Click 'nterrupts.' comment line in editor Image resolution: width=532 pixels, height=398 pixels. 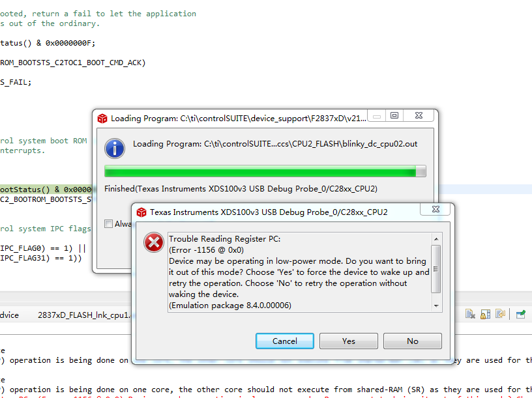click(22, 150)
